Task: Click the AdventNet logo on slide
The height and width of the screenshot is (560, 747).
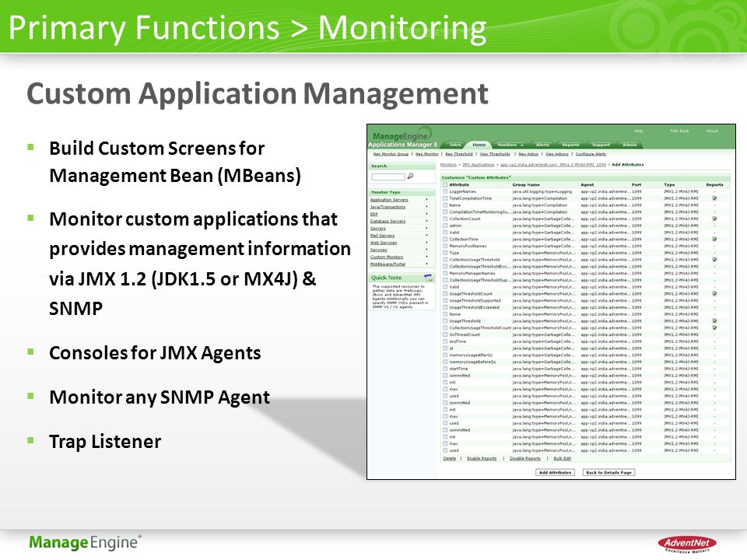Action: point(686,544)
